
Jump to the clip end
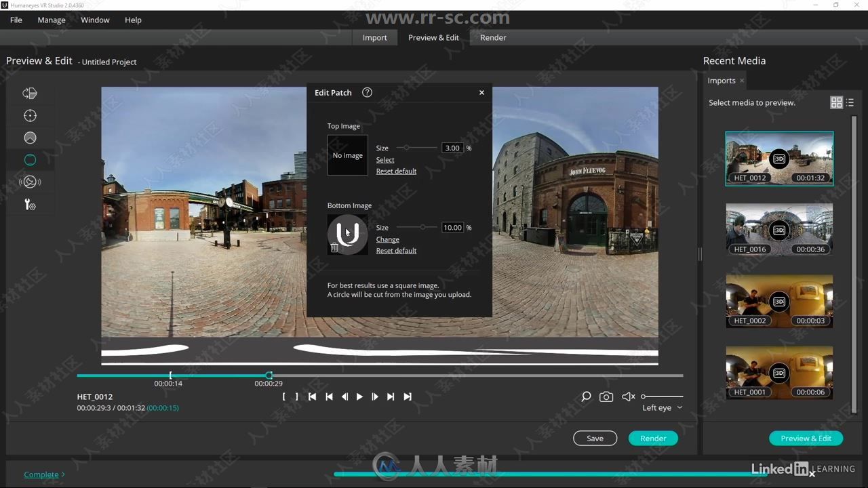pyautogui.click(x=408, y=396)
